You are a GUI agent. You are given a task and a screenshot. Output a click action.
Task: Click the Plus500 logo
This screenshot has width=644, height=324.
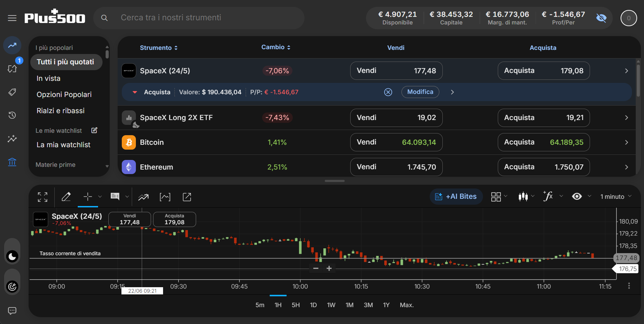pos(55,17)
